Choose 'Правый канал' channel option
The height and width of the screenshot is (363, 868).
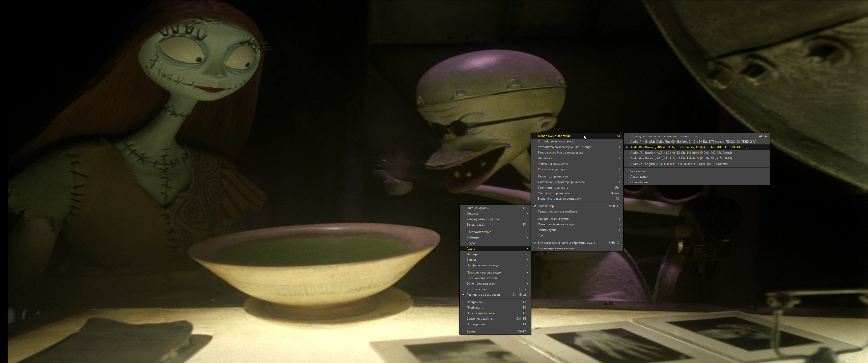pos(696,182)
